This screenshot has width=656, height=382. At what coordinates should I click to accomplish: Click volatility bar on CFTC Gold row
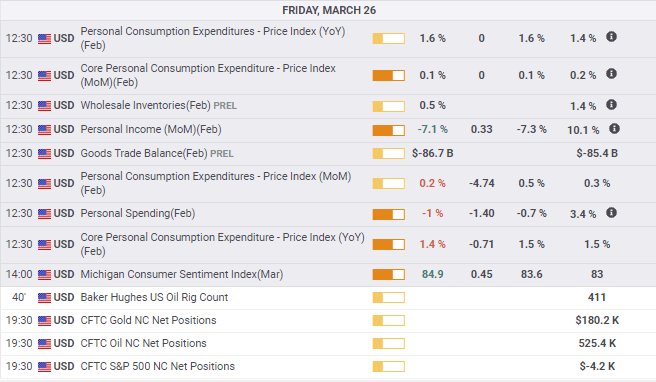pyautogui.click(x=389, y=321)
